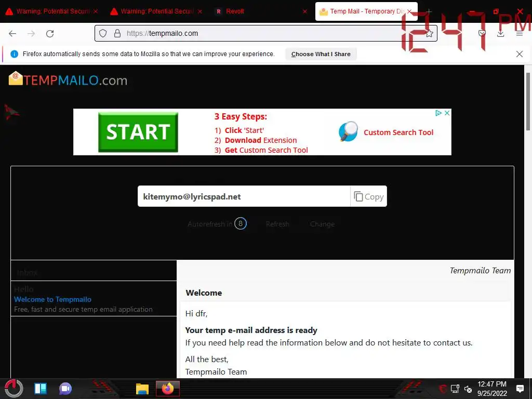Close the ad with its X icon
The height and width of the screenshot is (399, 532).
point(447,113)
